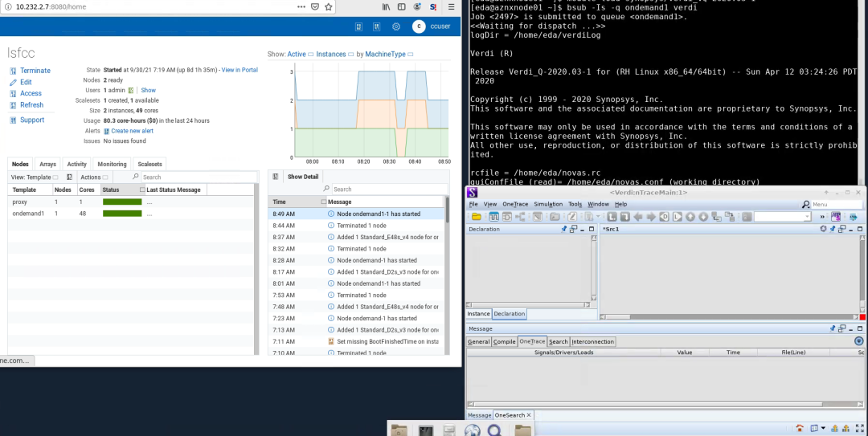Open web browser globe icon in dock

473,430
